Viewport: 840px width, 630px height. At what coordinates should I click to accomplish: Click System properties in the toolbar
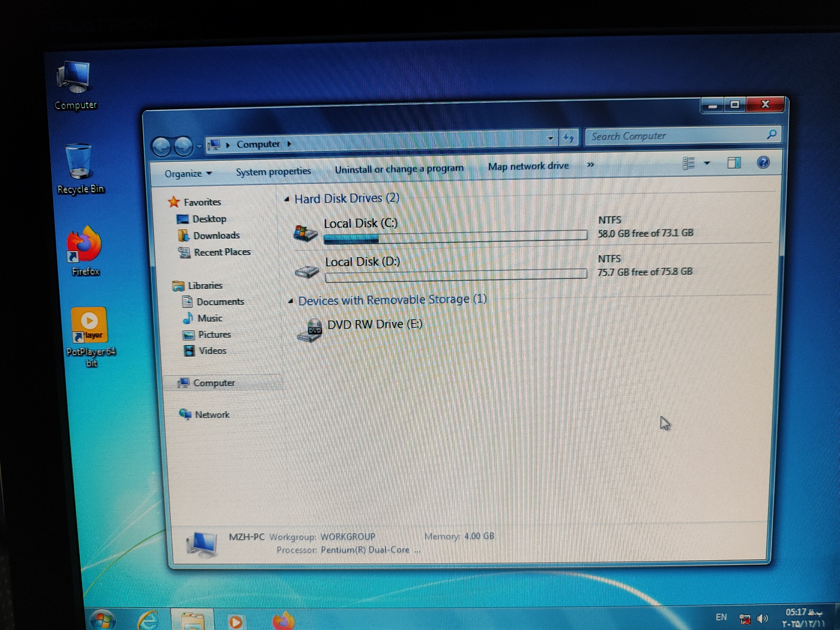273,172
